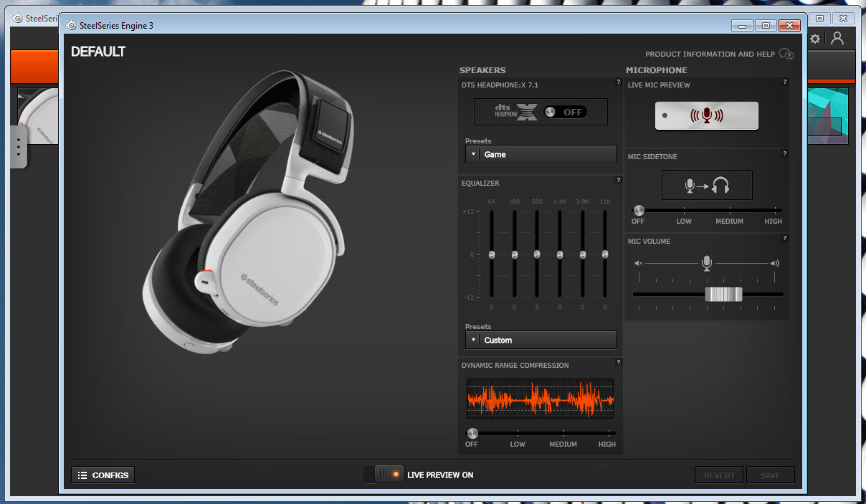
Task: Open the Configs panel
Action: click(103, 475)
